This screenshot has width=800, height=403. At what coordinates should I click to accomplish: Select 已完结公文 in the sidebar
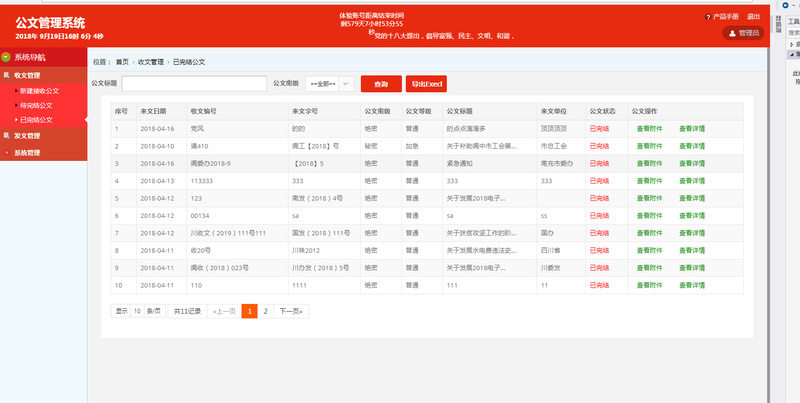[36, 120]
